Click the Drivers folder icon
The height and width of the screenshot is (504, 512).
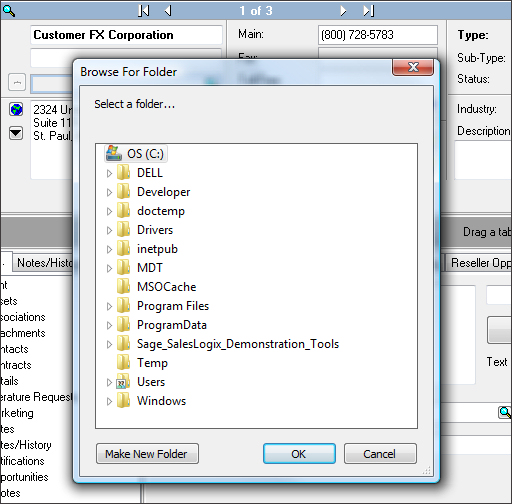[x=124, y=229]
